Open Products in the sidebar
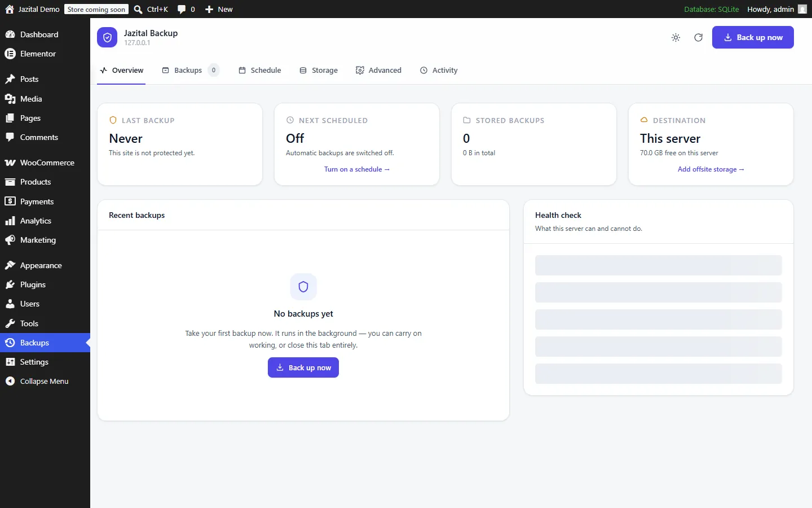Screen dimensions: 812x508 [45, 182]
